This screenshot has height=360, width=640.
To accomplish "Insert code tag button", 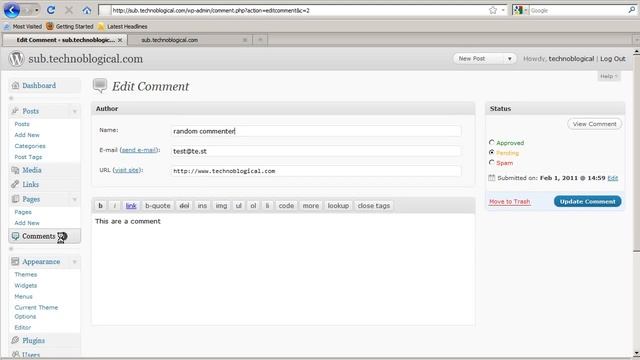I will click(x=286, y=206).
